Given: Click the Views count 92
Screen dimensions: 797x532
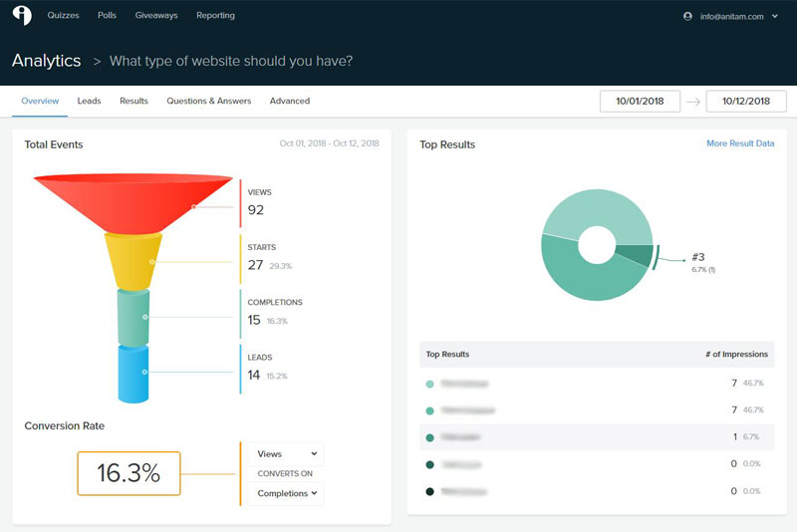Looking at the screenshot, I should tap(256, 210).
